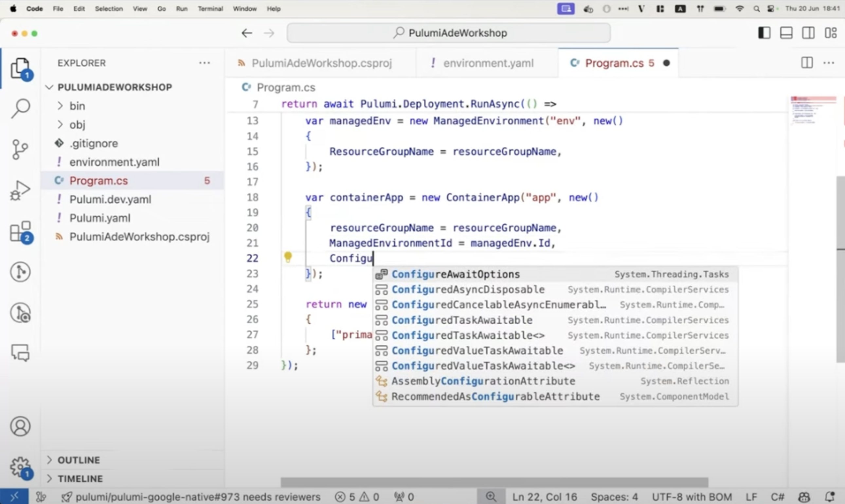Click the Go Back navigation arrow
This screenshot has height=504, width=845.
coord(247,33)
